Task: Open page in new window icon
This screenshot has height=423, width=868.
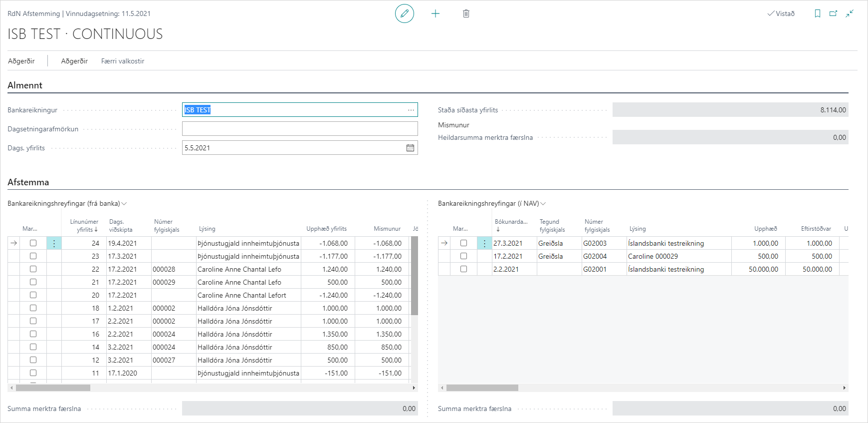Action: pyautogui.click(x=833, y=13)
